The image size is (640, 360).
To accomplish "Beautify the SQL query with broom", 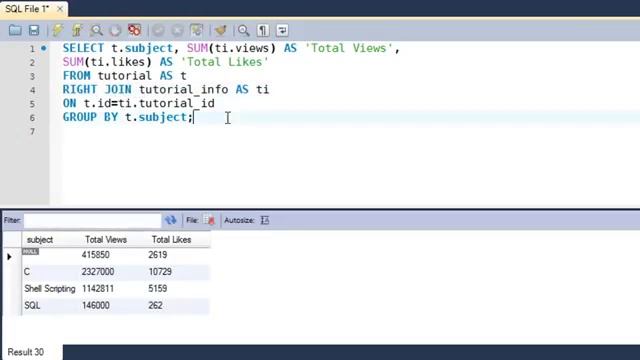I will click(x=220, y=30).
